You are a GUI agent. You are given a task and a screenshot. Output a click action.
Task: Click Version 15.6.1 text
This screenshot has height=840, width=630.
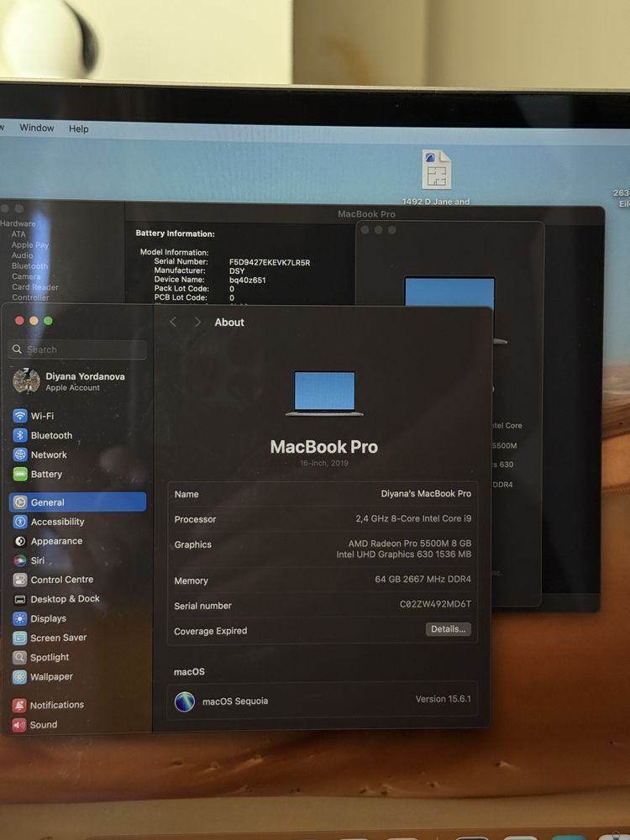pyautogui.click(x=443, y=699)
